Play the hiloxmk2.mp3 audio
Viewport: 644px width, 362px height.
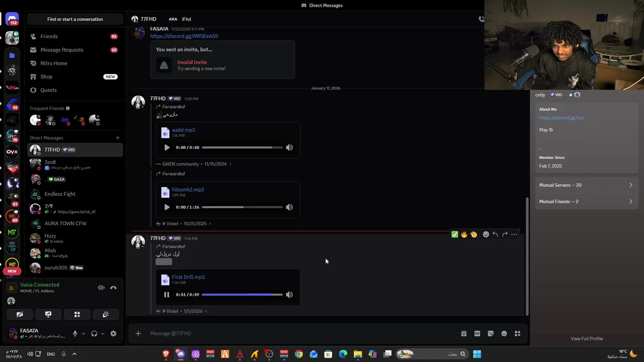(167, 207)
